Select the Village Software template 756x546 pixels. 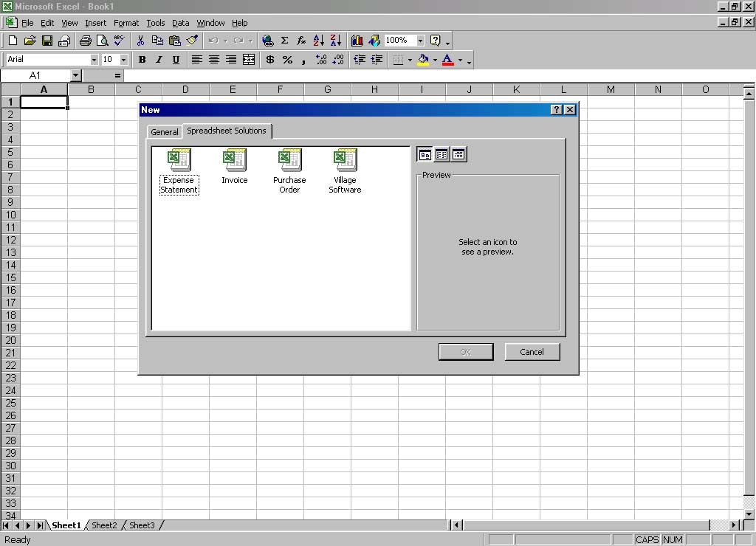346,172
